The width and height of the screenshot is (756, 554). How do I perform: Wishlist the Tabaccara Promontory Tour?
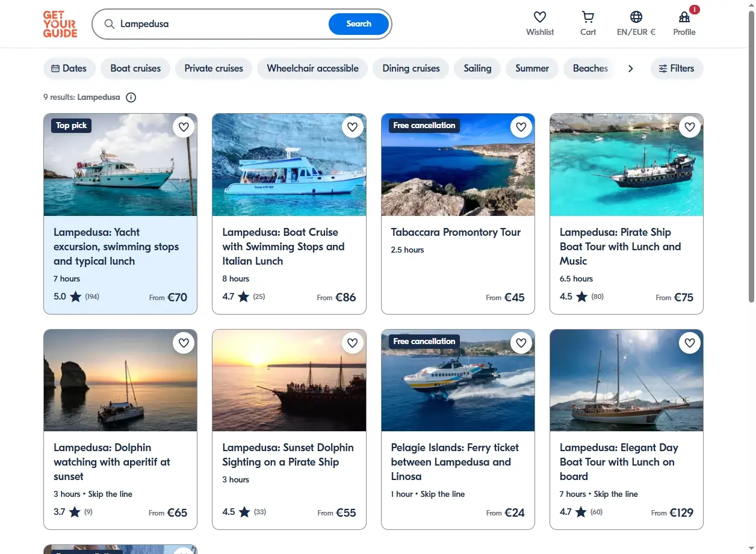pos(521,127)
